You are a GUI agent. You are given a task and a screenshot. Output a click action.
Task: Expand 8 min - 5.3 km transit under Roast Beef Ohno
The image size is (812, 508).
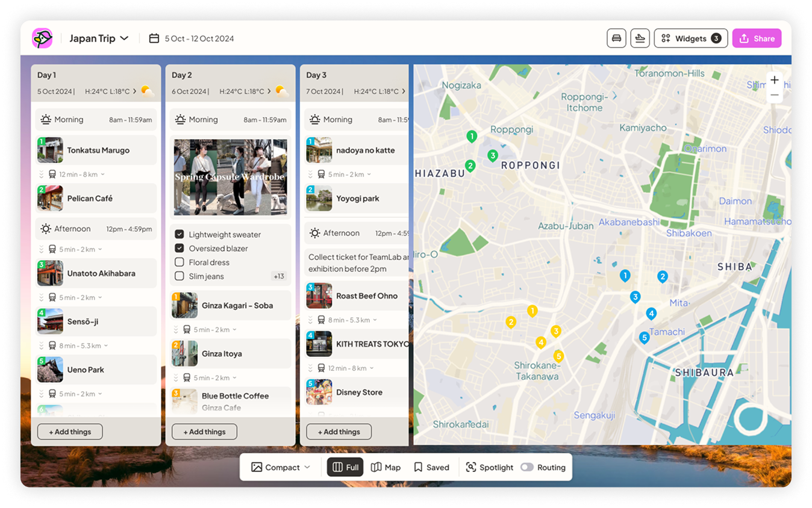pyautogui.click(x=375, y=320)
